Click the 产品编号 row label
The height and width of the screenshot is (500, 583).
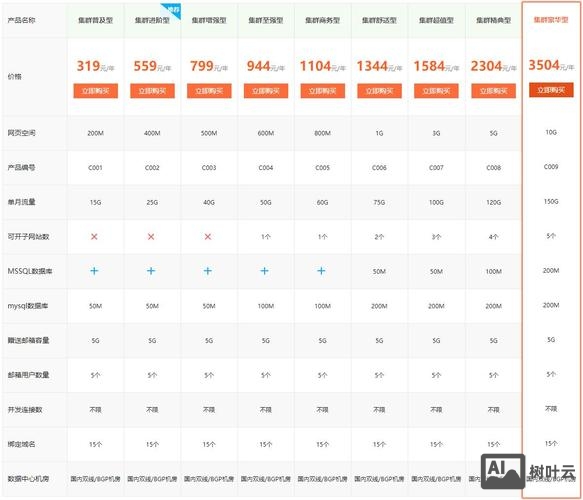coord(21,168)
